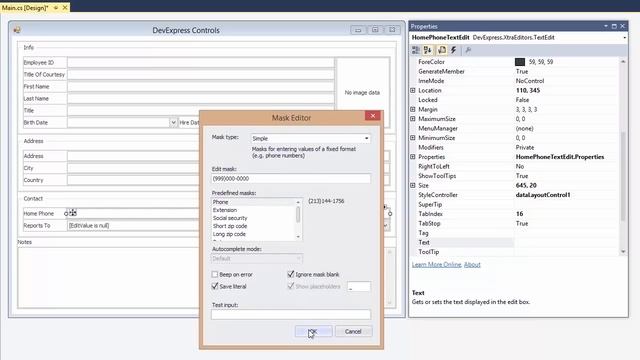Select SuperTip property row
The image size is (640, 360).
tap(514, 204)
